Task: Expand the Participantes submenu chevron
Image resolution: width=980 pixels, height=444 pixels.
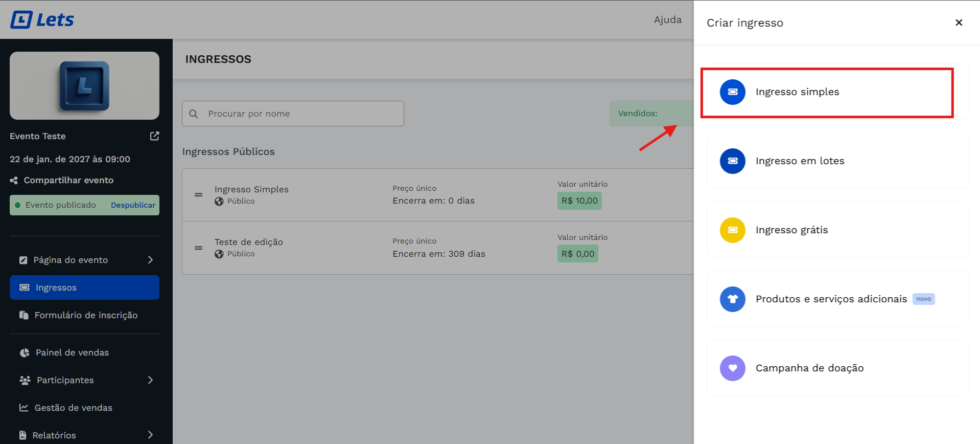Action: point(150,380)
